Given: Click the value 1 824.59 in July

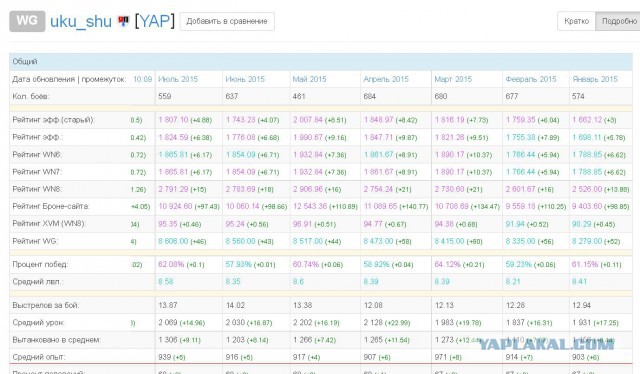Looking at the screenshot, I should tap(173, 137).
